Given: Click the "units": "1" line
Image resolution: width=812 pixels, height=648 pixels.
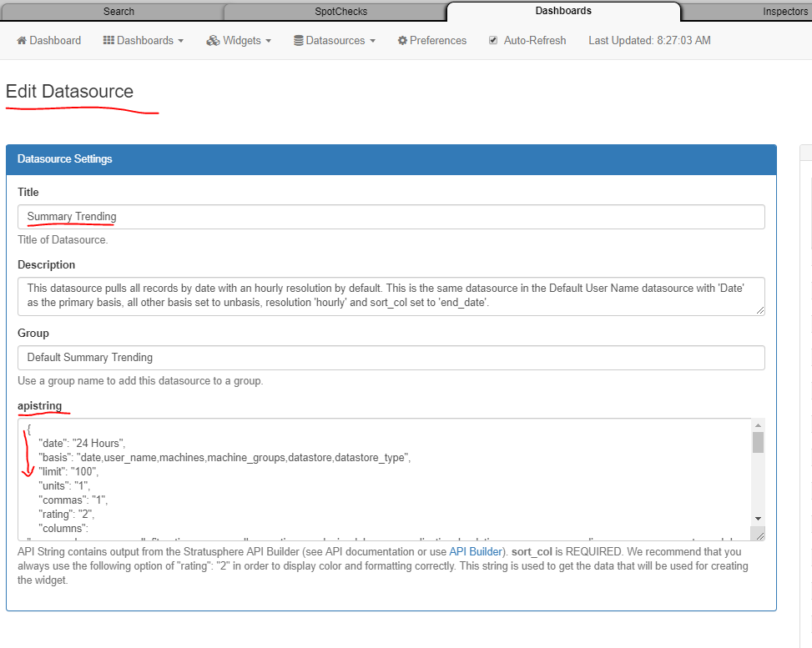Looking at the screenshot, I should (x=64, y=485).
